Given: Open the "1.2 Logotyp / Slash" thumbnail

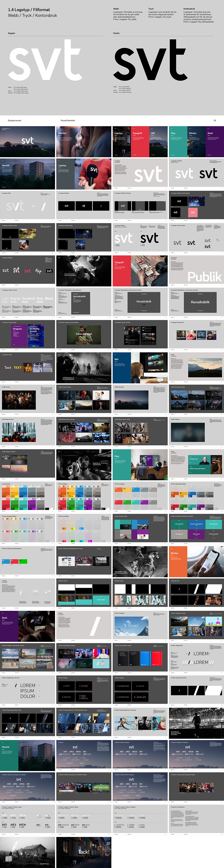Looking at the screenshot, I should point(28,206).
